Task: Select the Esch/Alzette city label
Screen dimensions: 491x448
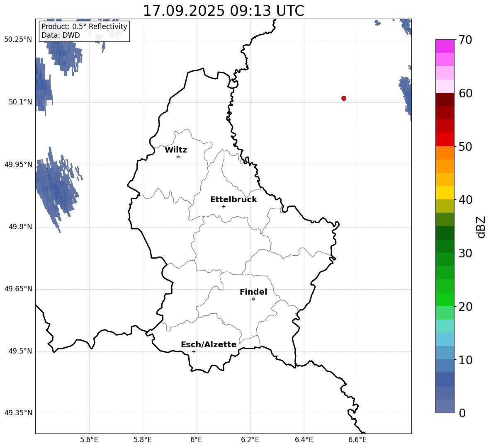Action: [x=209, y=344]
